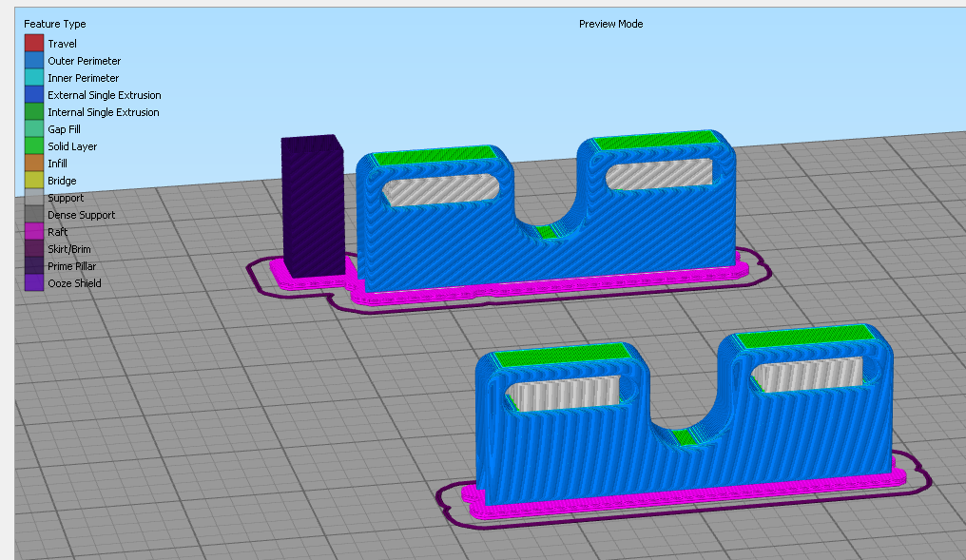This screenshot has height=560, width=966.
Task: Click the gray Support legend swatch
Action: [34, 198]
